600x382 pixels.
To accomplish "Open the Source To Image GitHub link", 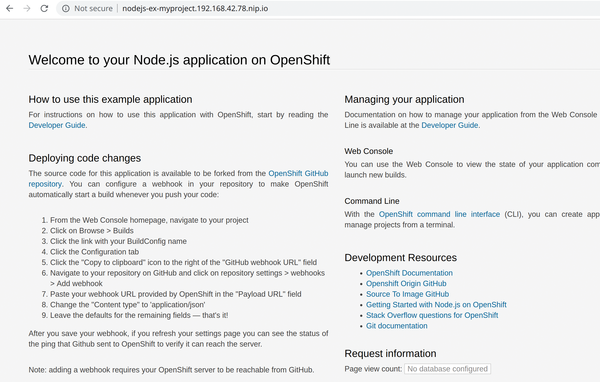I will 407,294.
